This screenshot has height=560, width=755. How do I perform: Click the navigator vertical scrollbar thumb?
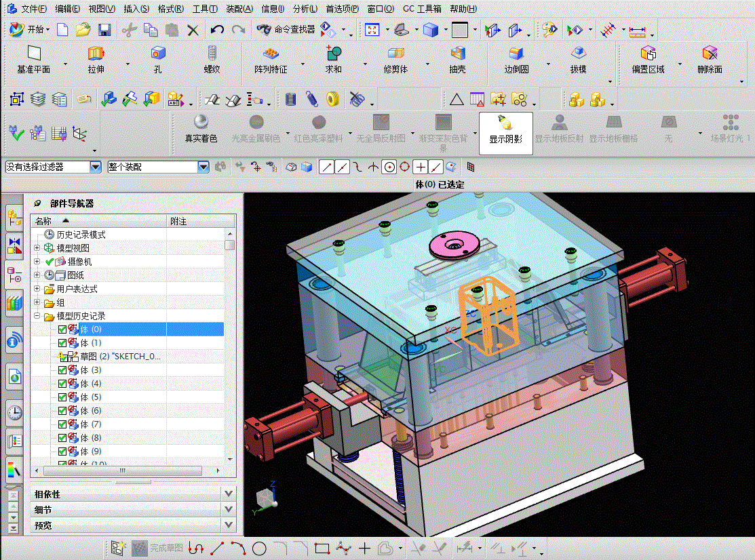230,245
